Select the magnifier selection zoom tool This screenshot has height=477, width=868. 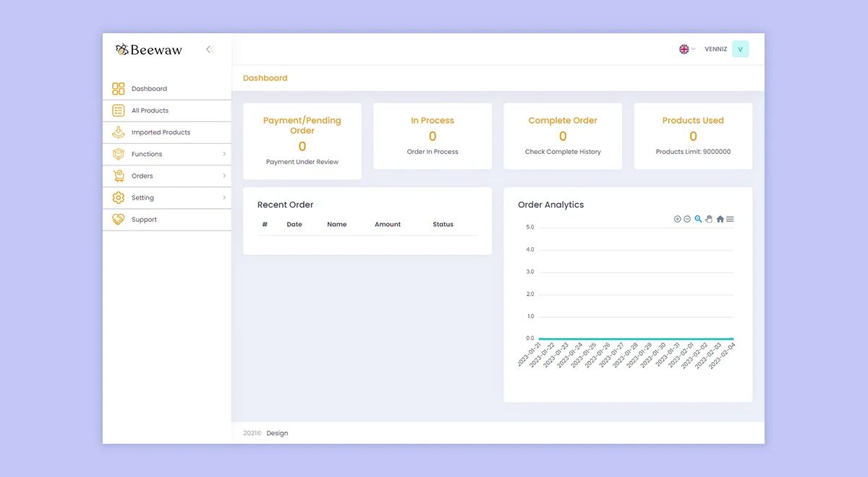[698, 219]
